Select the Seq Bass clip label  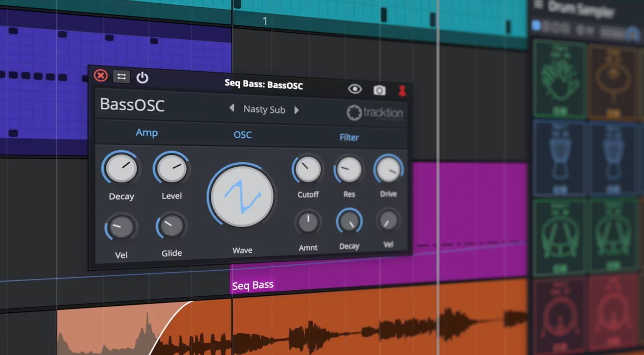point(253,285)
